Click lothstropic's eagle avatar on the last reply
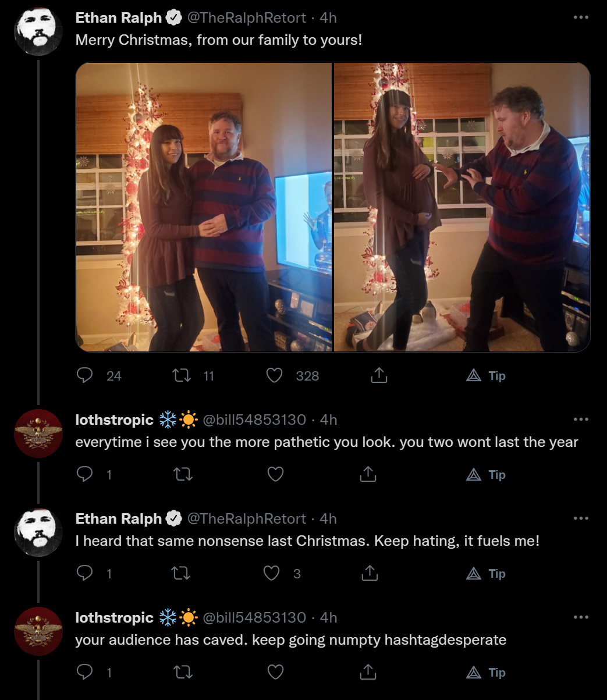607x700 pixels. [x=38, y=631]
